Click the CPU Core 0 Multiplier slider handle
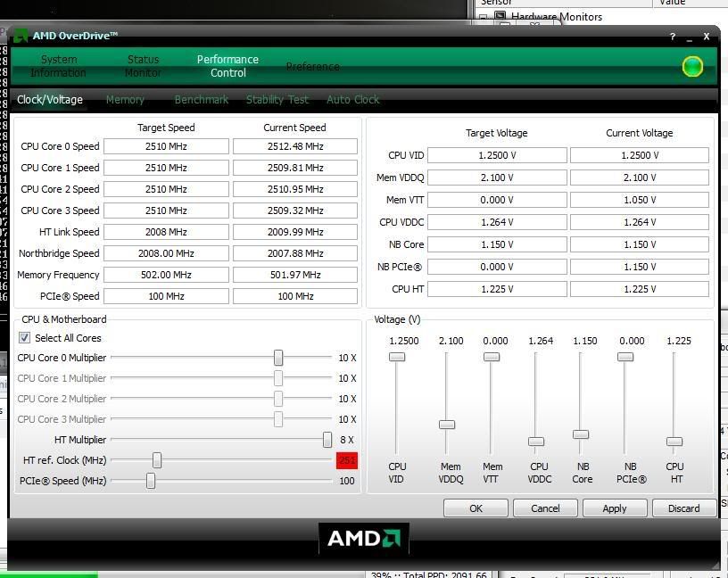 click(x=278, y=358)
